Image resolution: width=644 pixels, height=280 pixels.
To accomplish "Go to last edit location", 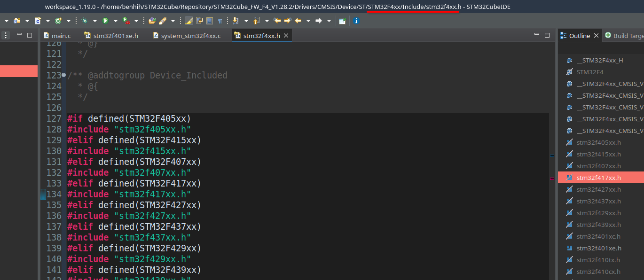I will point(277,21).
